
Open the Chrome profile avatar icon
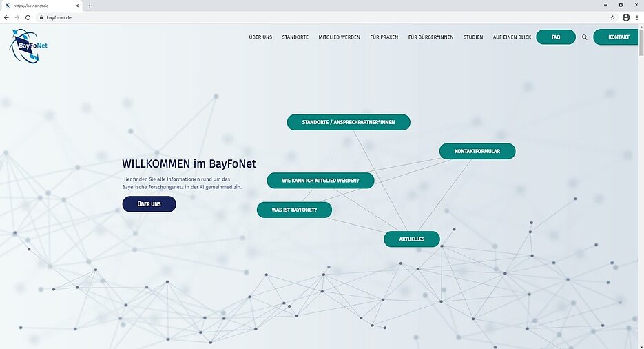tap(626, 17)
